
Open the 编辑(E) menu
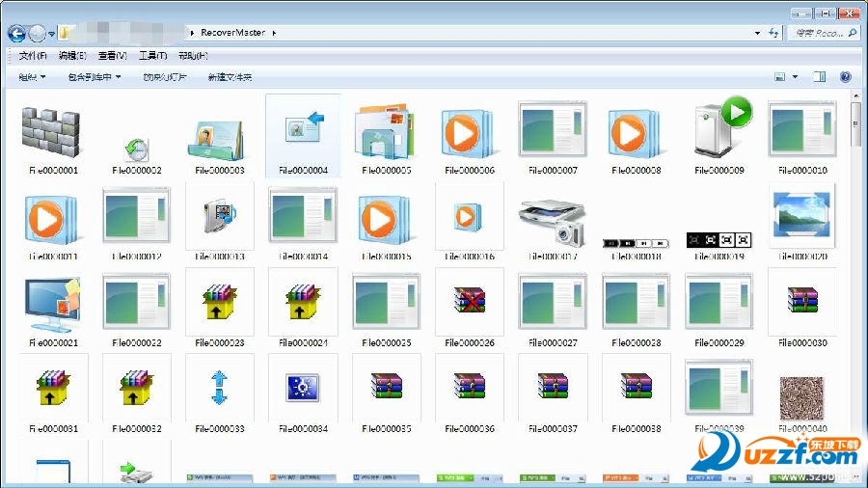pyautogui.click(x=72, y=56)
